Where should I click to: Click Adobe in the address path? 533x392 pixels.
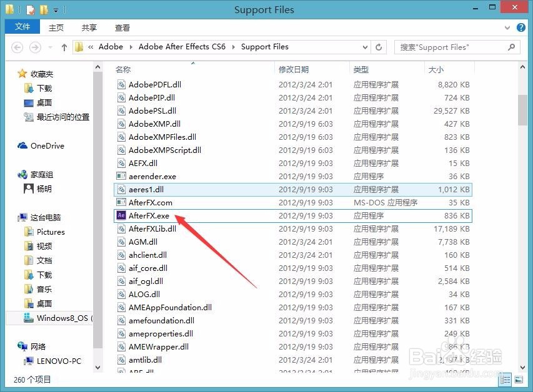click(x=111, y=47)
